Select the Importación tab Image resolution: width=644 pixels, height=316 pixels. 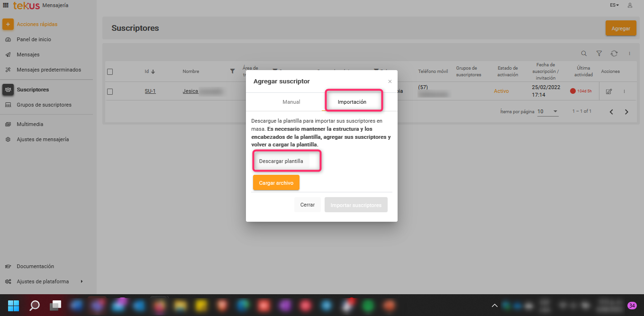point(352,102)
